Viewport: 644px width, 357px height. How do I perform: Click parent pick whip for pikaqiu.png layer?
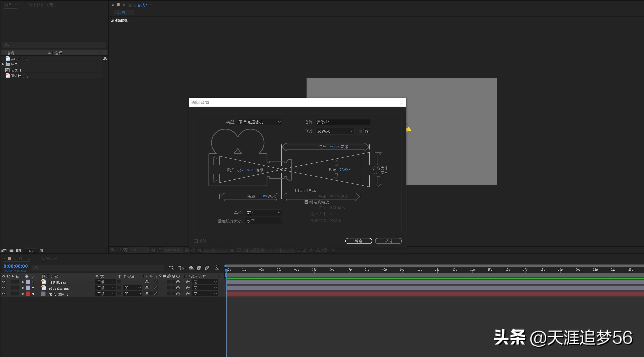188,288
